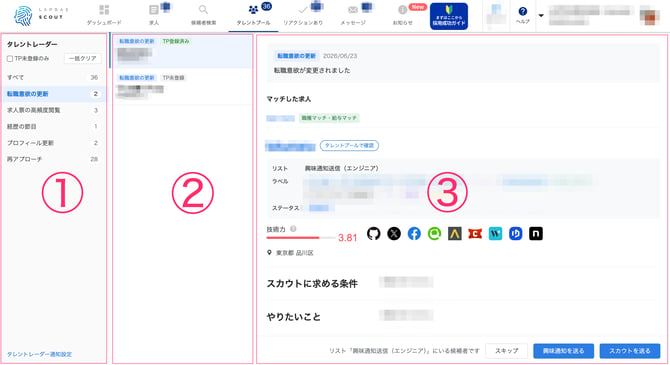The width and height of the screenshot is (670, 365).
Task: Click the blurred candidate name link
Action: (290, 146)
